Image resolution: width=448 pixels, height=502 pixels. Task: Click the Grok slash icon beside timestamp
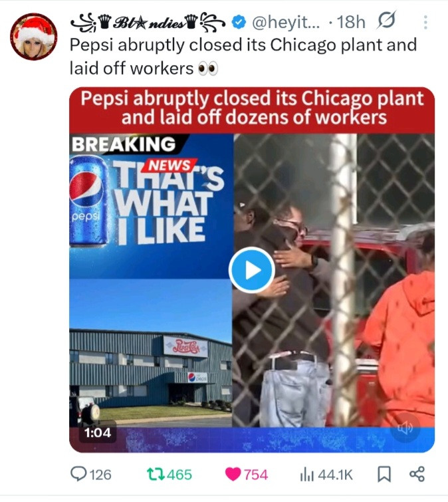387,21
